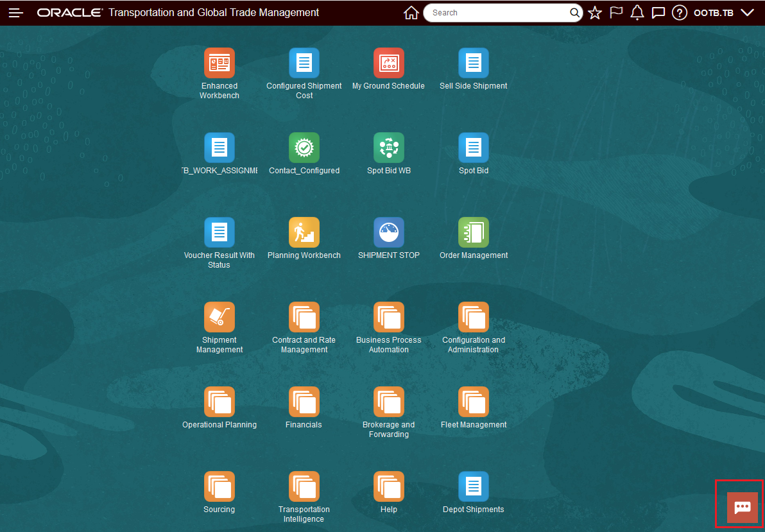Open the flag watchlist icon
Screen dimensions: 765x532
tap(616, 13)
